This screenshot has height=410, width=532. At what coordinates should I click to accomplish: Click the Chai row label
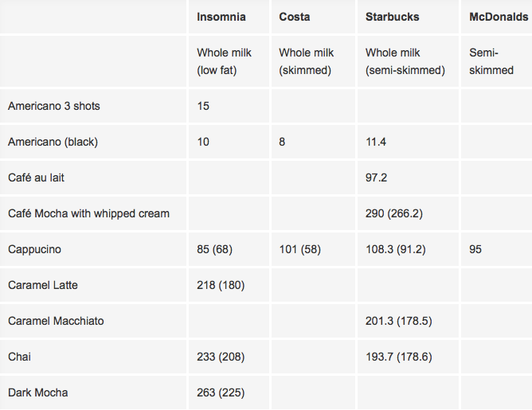[19, 357]
